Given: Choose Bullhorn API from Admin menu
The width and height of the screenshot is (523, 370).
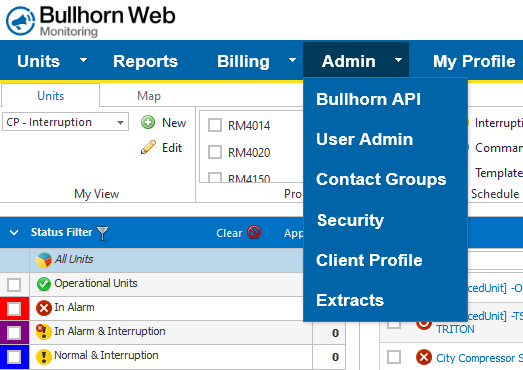Looking at the screenshot, I should click(368, 99).
